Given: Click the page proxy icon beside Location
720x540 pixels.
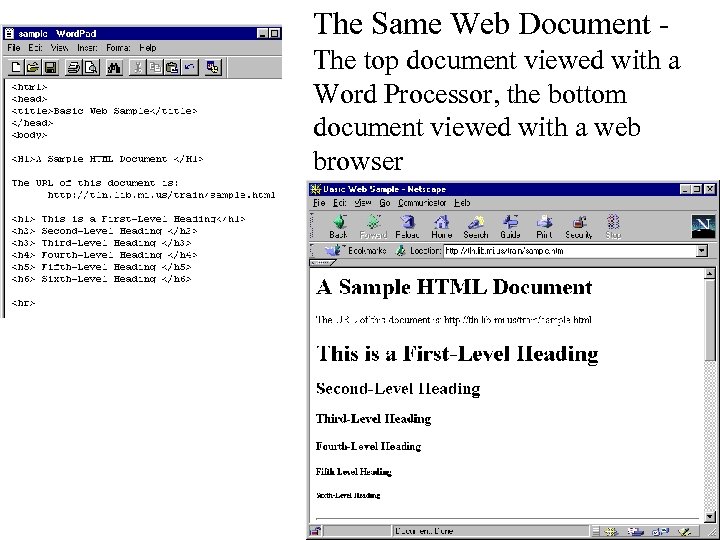Looking at the screenshot, I should (401, 251).
